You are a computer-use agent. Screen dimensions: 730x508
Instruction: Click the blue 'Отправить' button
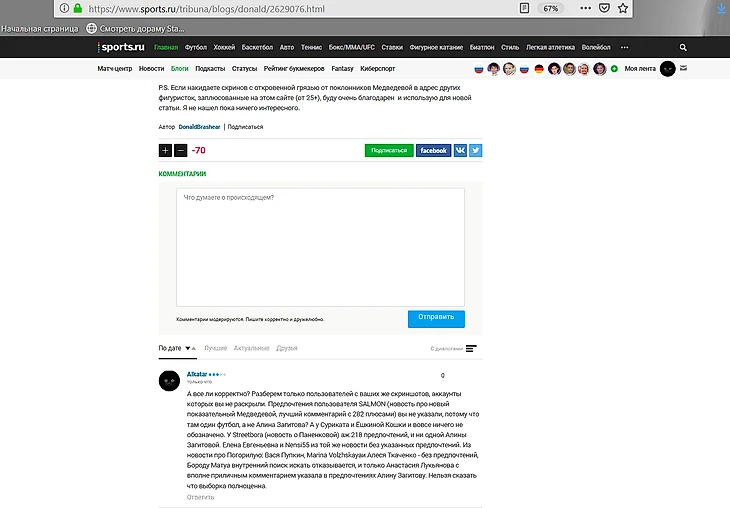[x=436, y=319]
